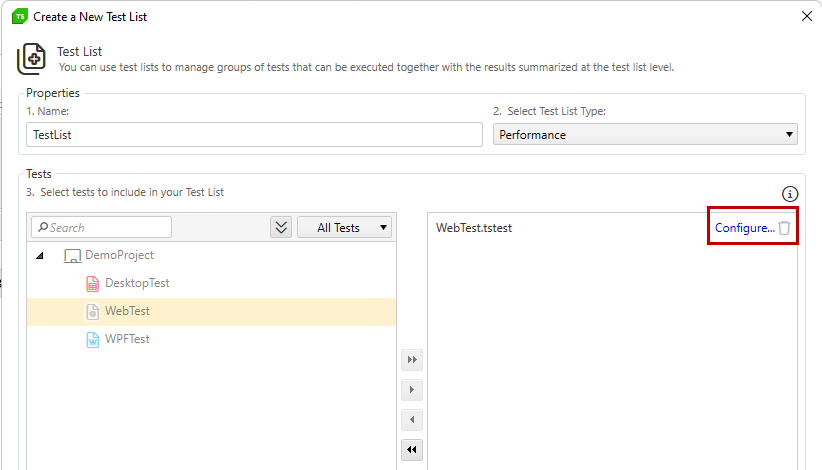This screenshot has height=470, width=822.
Task: Remove all tests using the double left arrow
Action: [x=412, y=450]
